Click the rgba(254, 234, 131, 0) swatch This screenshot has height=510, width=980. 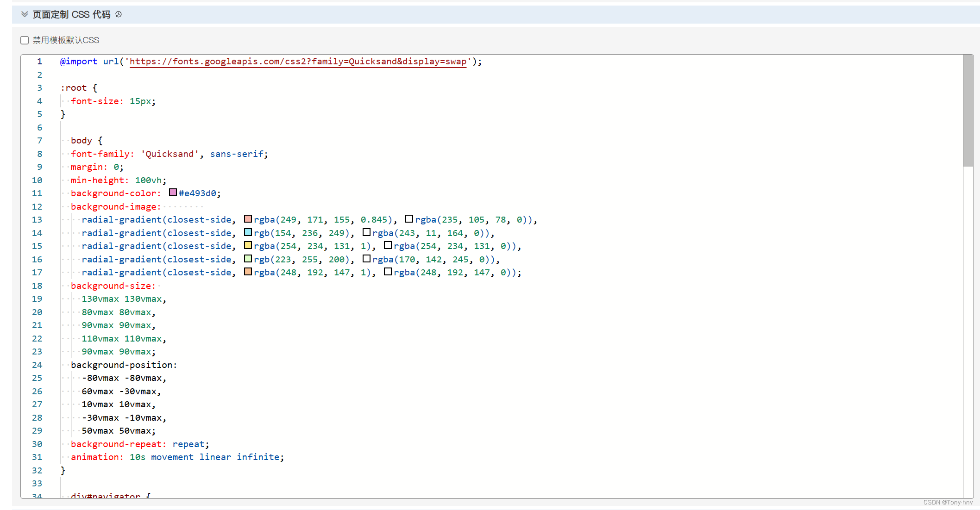(x=388, y=245)
